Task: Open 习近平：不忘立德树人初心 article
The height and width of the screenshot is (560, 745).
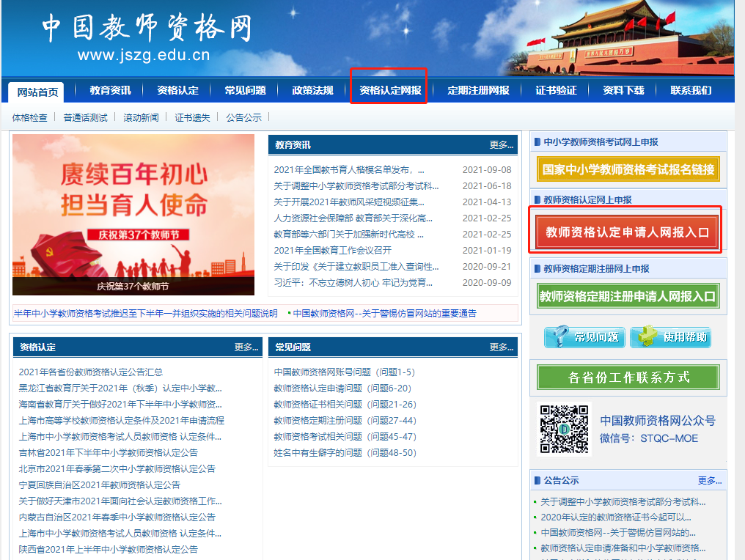Action: [353, 283]
